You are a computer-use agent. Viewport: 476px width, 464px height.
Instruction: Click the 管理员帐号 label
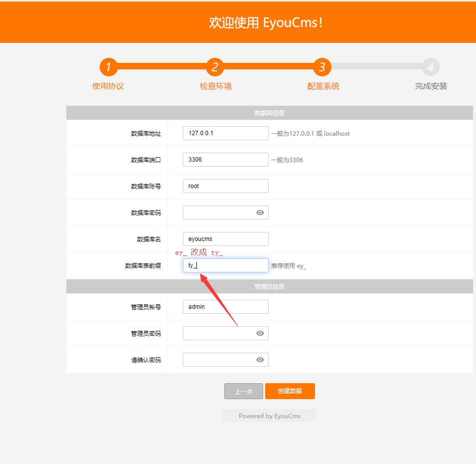click(x=146, y=307)
